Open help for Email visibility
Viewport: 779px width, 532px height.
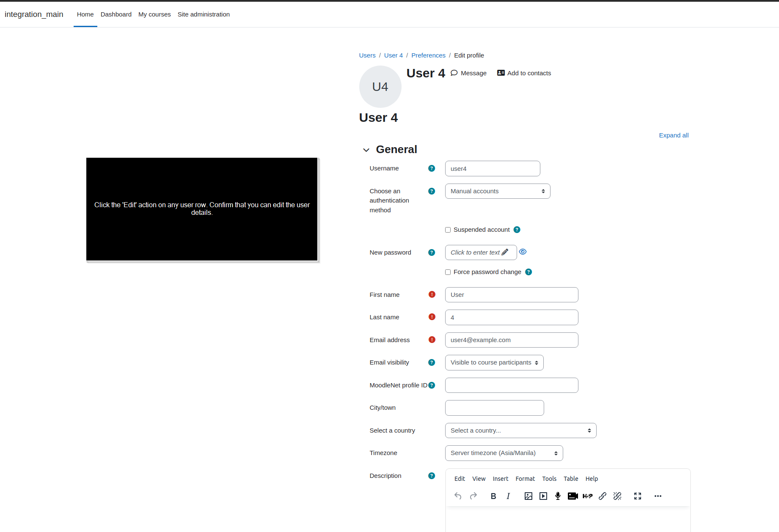click(432, 362)
